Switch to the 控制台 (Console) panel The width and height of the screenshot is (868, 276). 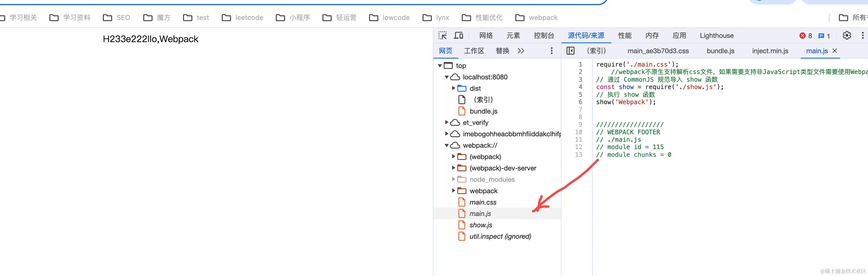pyautogui.click(x=544, y=35)
